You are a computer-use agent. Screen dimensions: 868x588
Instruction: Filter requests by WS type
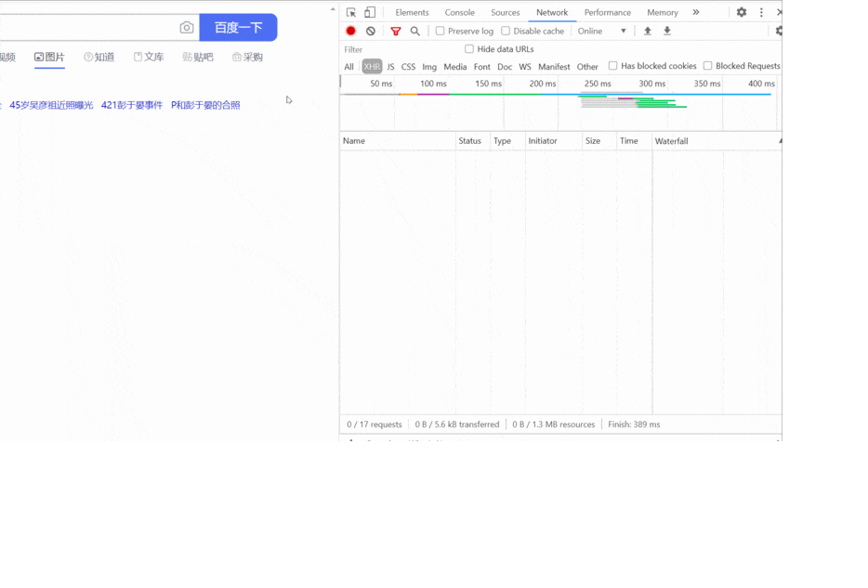[525, 66]
